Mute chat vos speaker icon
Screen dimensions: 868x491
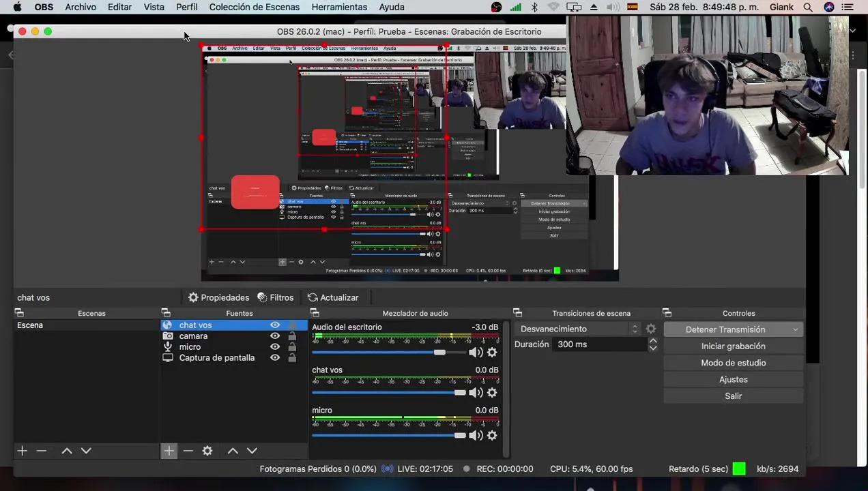(476, 393)
